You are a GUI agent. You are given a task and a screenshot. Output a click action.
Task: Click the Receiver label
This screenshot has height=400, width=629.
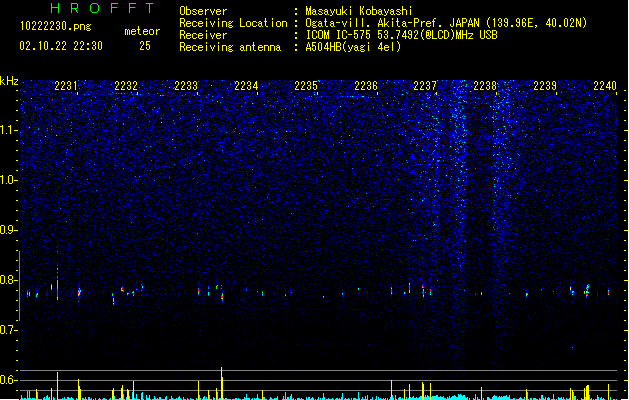point(203,35)
